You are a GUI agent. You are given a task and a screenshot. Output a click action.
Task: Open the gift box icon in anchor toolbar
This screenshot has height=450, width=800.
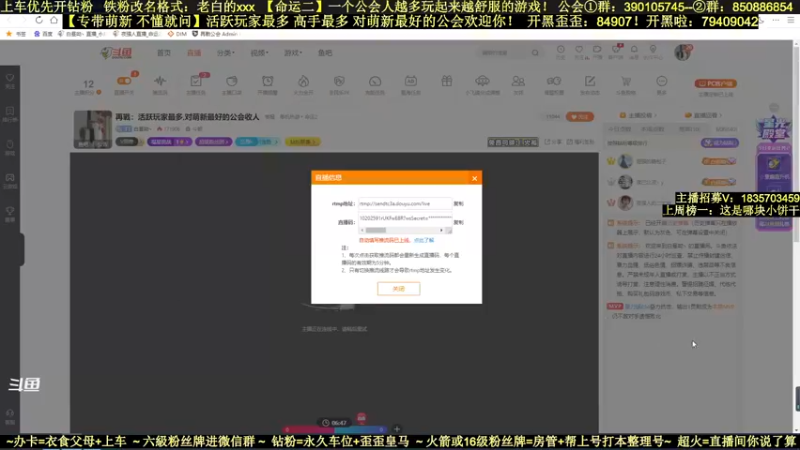pos(447,81)
